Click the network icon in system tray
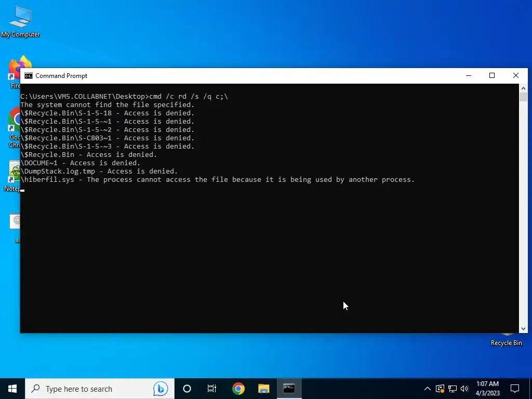Screen dimensions: 532x399 point(453,389)
